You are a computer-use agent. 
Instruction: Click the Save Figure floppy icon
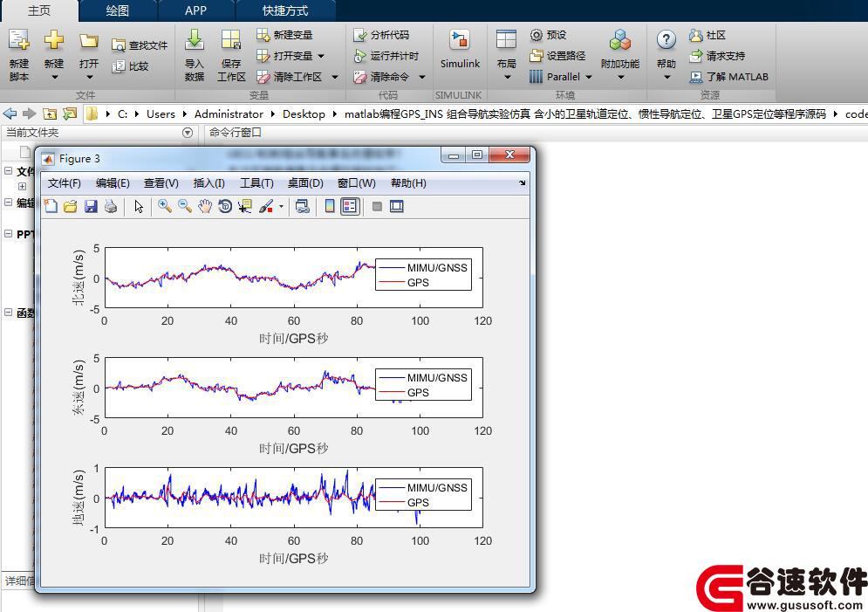91,207
